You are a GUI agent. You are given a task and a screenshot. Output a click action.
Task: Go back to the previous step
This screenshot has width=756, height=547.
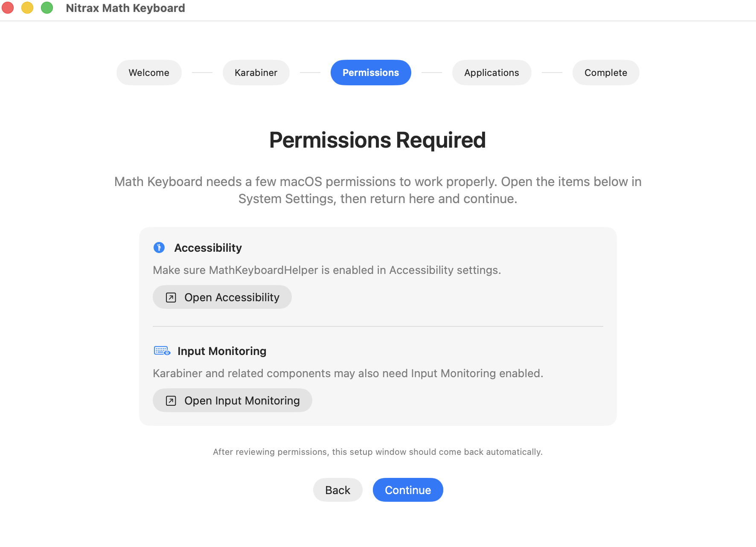tap(337, 490)
